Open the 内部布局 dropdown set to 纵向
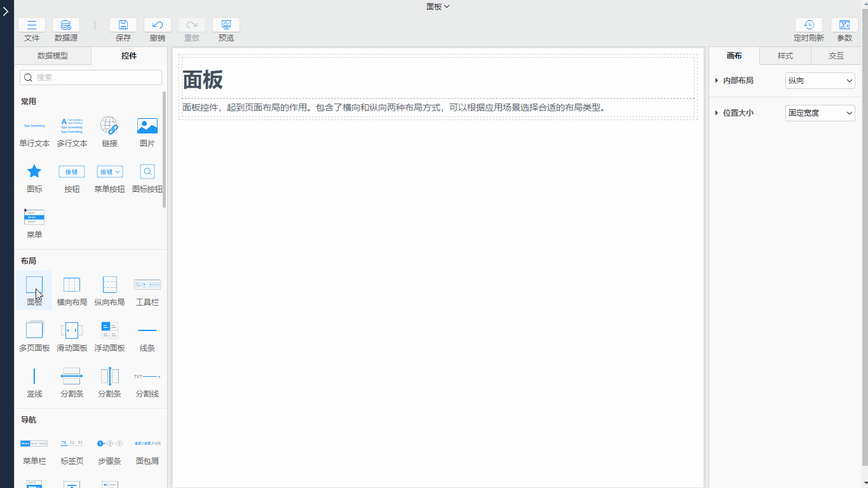This screenshot has width=868, height=488. coord(820,81)
